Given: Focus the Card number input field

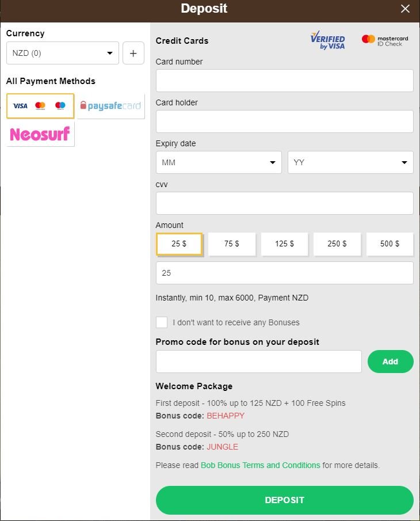Looking at the screenshot, I should coord(285,81).
